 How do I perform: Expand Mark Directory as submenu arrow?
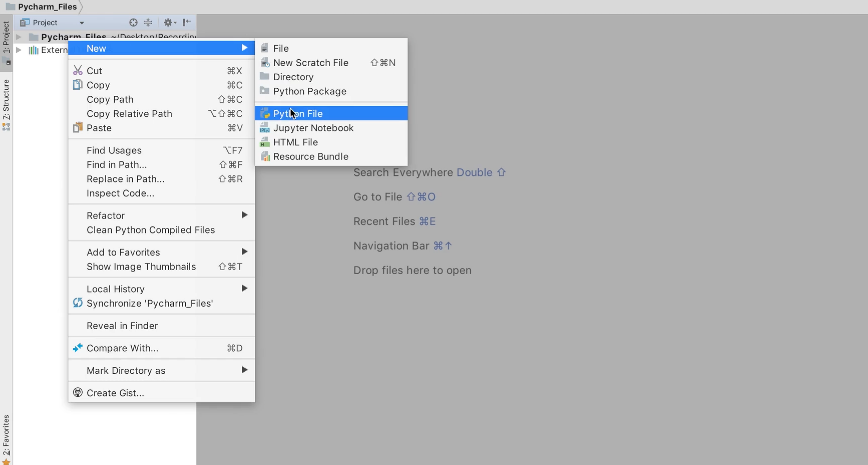coord(244,370)
